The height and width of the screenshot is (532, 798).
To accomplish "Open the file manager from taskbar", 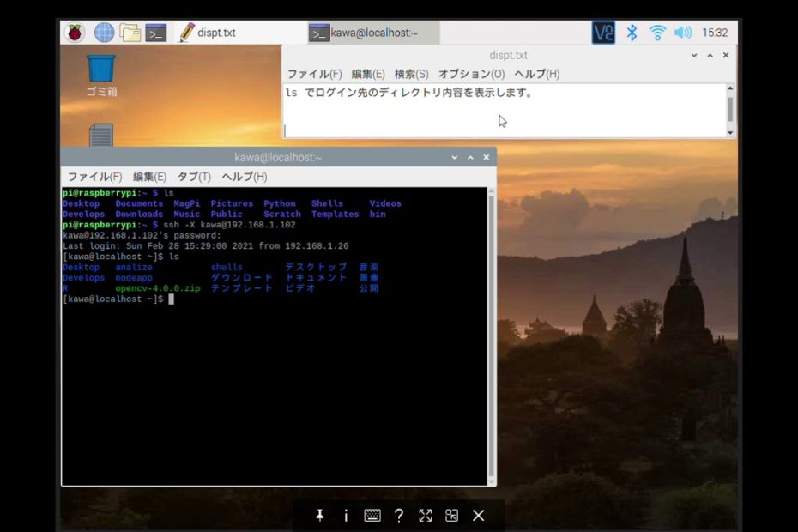I will coord(130,33).
